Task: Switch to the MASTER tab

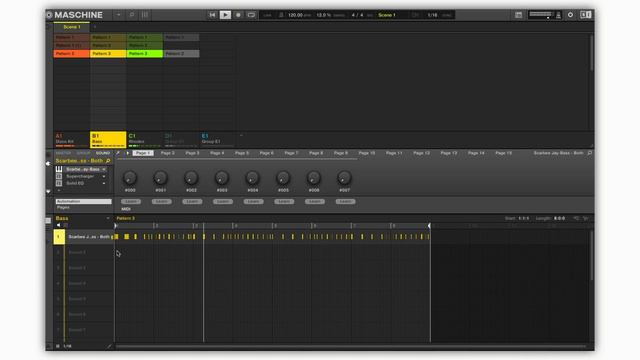Action: coord(63,153)
